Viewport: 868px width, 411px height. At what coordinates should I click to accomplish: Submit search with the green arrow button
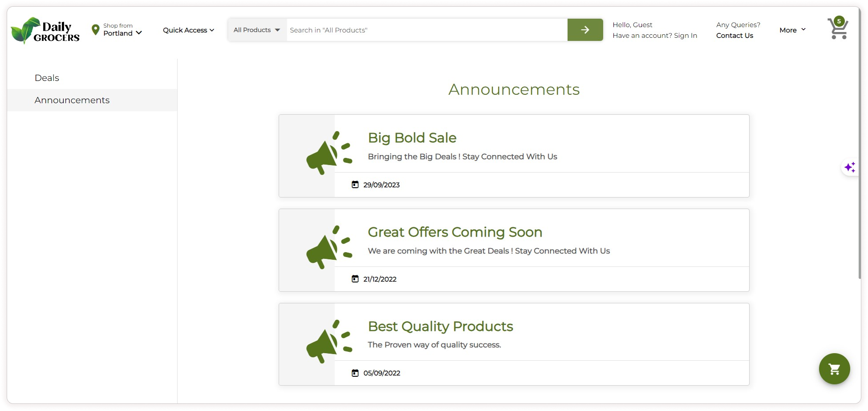click(585, 30)
